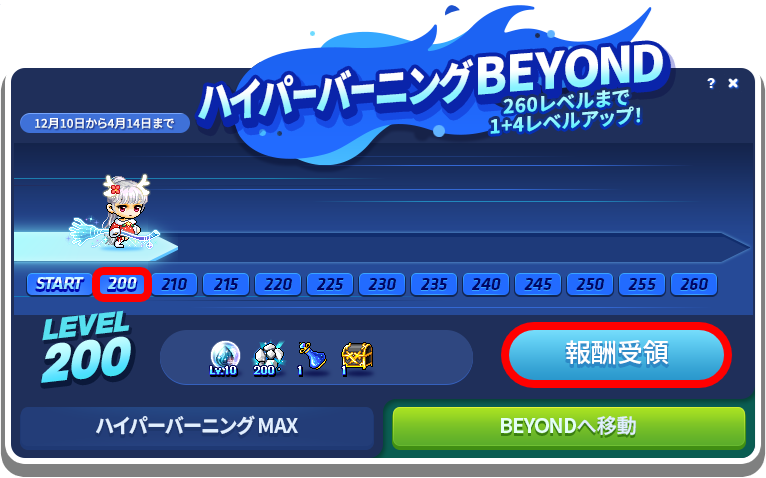Viewport: 766px width, 478px height.
Task: Select the START level marker
Action: (59, 284)
